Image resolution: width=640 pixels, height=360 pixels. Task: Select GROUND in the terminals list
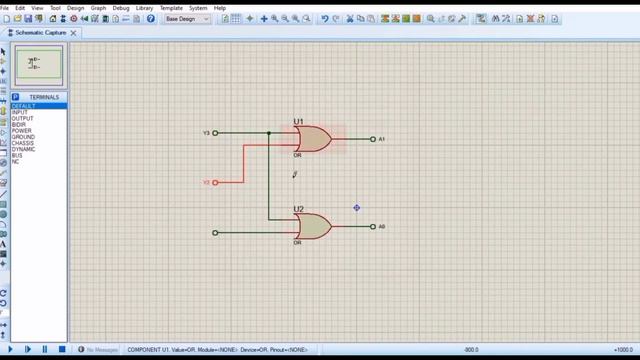coord(39,137)
